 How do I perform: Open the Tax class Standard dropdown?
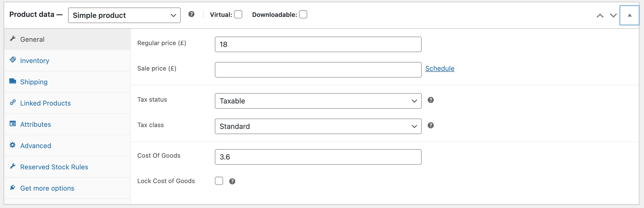pyautogui.click(x=318, y=126)
